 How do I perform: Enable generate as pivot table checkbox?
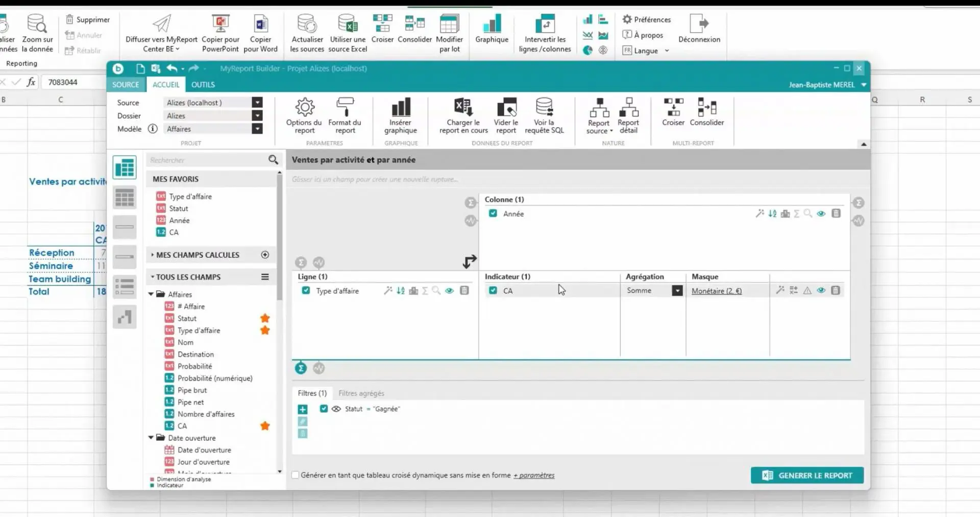pos(295,475)
